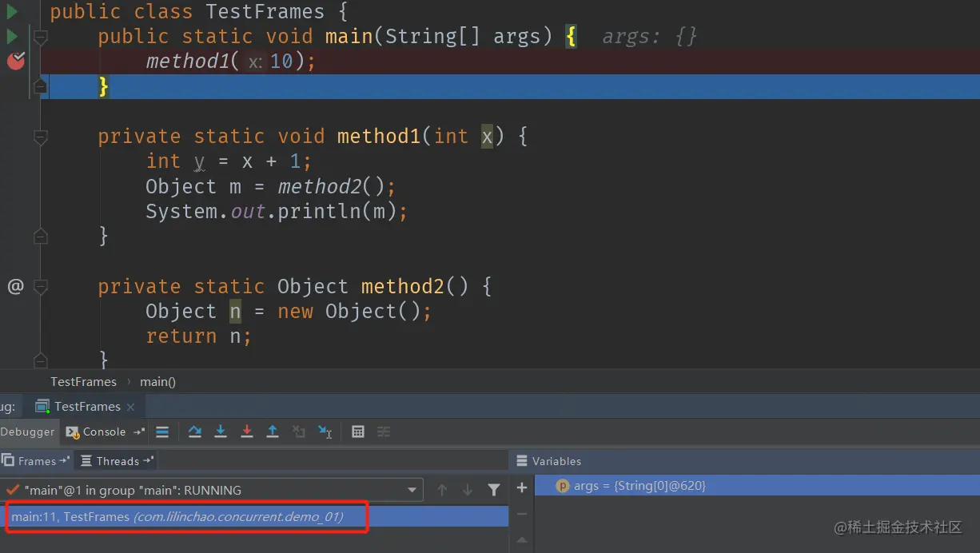Click the Step Out icon
Image resolution: width=980 pixels, height=553 pixels.
[x=273, y=432]
